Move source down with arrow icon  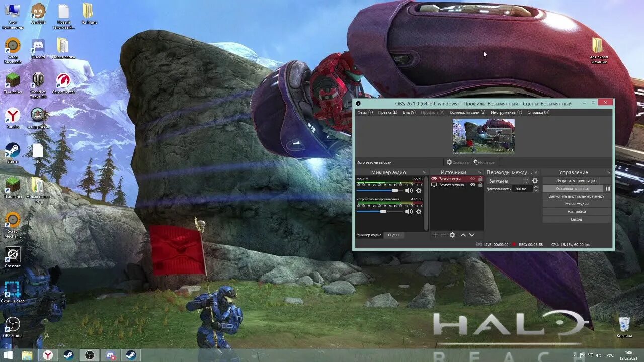coord(472,235)
